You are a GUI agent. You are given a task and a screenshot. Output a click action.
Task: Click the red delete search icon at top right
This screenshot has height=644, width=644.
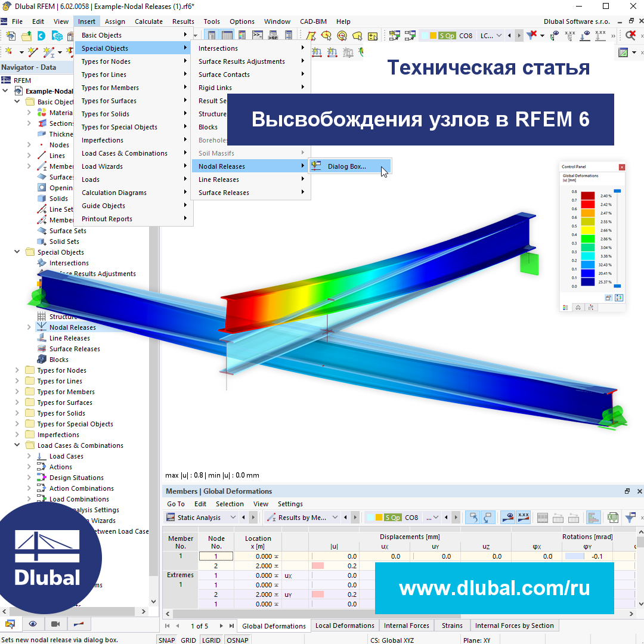pos(630,35)
